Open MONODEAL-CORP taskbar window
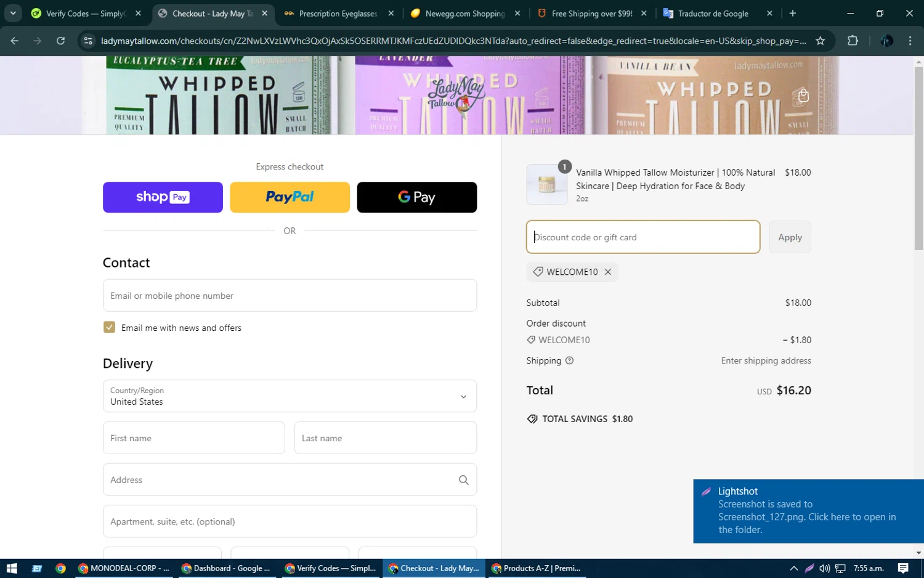This screenshot has width=924, height=578. tap(124, 568)
